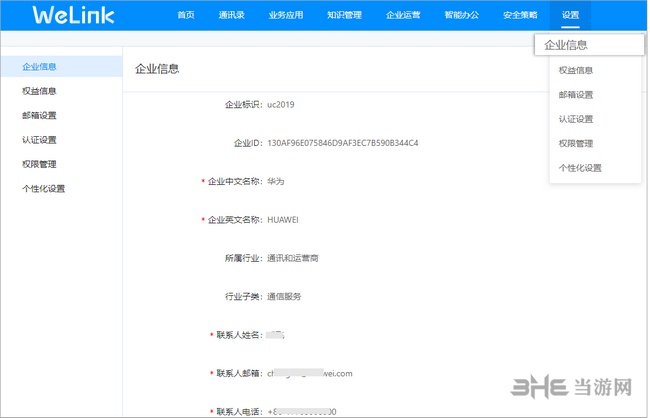The width and height of the screenshot is (650, 418).
Task: Choose 邮箱设置 in settings dropdown
Action: 576,95
